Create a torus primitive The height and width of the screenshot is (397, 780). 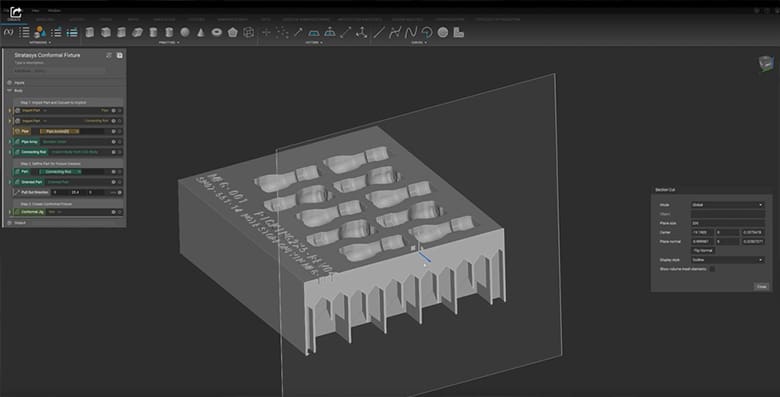pyautogui.click(x=216, y=32)
